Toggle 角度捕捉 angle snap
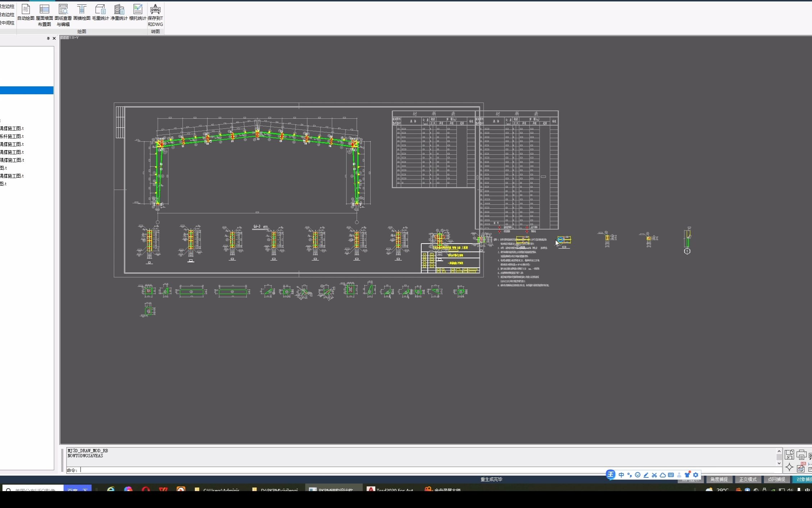The width and height of the screenshot is (812, 508). [x=719, y=479]
